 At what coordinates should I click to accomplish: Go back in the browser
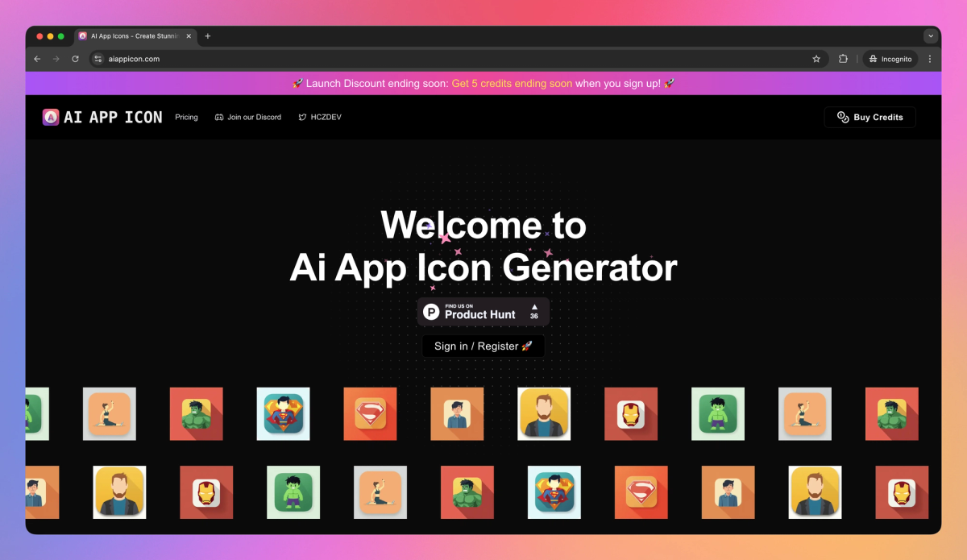point(37,59)
